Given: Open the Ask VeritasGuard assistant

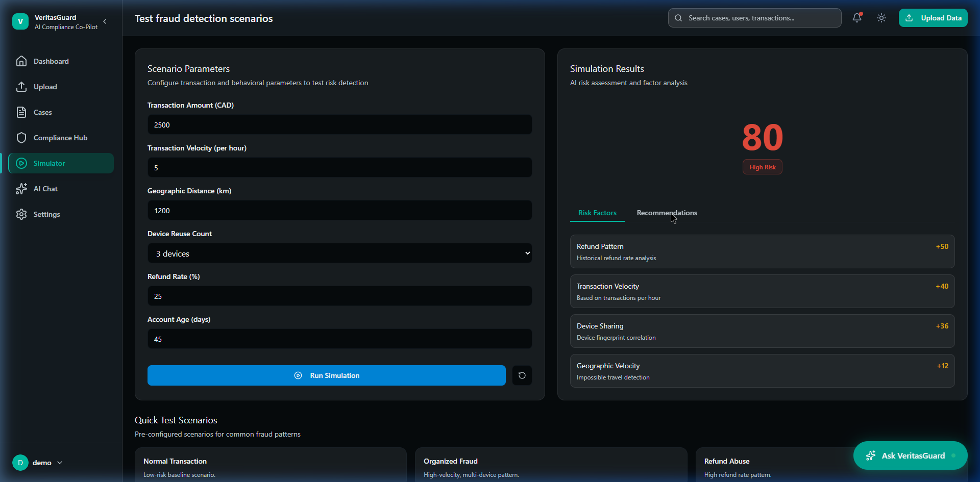Looking at the screenshot, I should pos(910,455).
